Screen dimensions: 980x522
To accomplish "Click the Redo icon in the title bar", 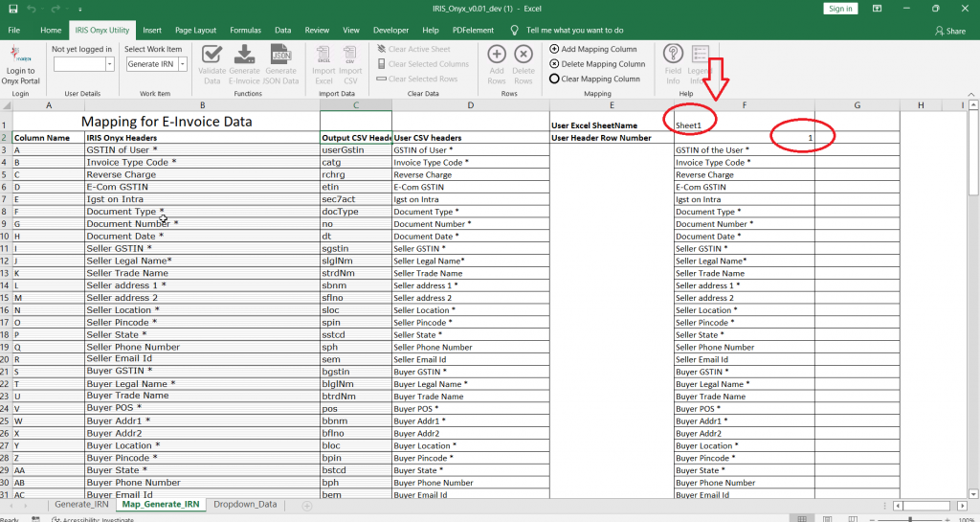I will click(x=54, y=9).
